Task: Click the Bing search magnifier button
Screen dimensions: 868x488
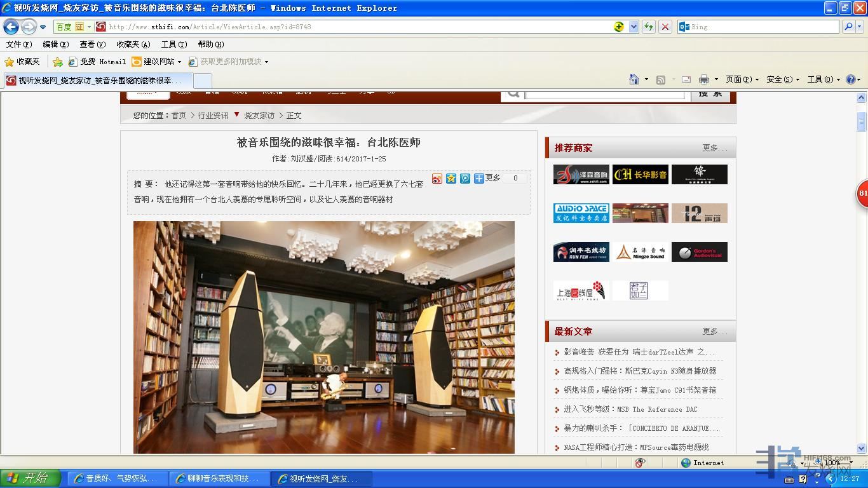Action: (x=848, y=27)
